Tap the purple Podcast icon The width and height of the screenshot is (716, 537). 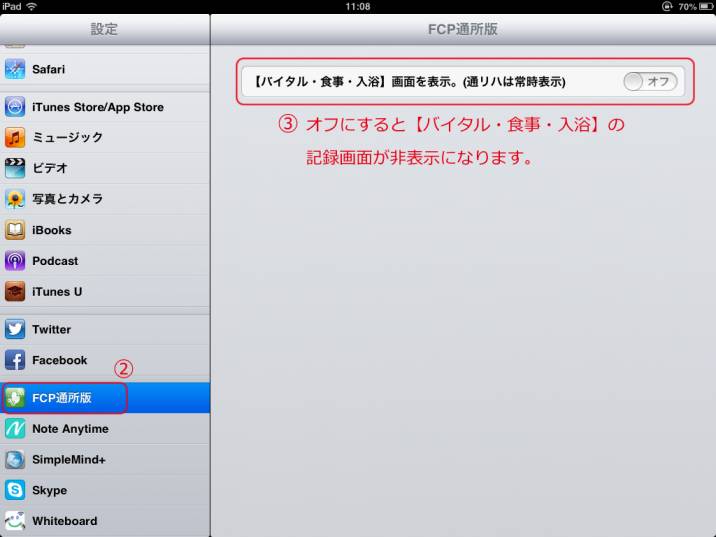[15, 261]
